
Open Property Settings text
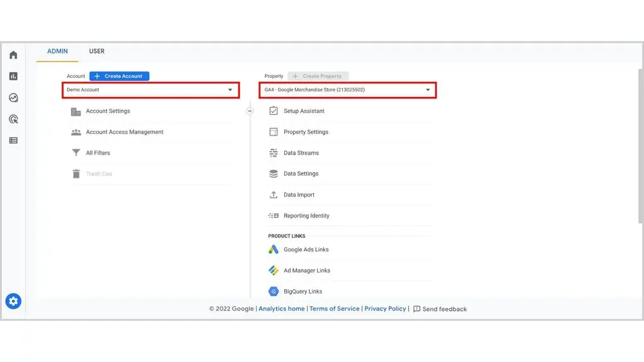(306, 132)
